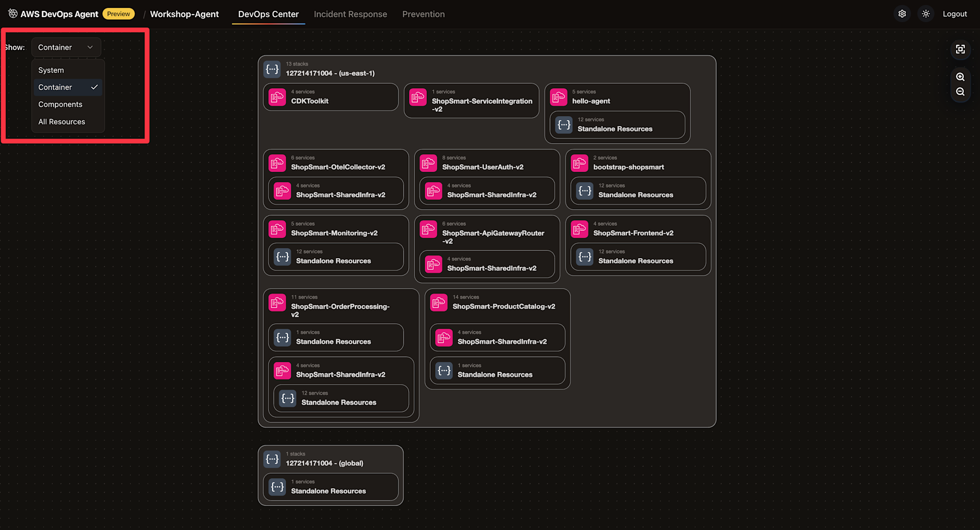This screenshot has width=980, height=530.
Task: Click the Logout button
Action: [955, 14]
